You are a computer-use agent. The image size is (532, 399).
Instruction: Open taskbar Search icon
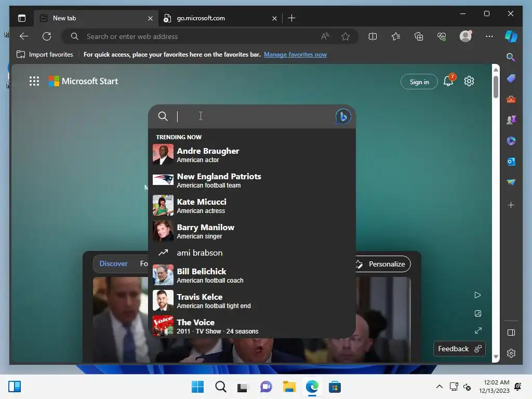pos(220,387)
